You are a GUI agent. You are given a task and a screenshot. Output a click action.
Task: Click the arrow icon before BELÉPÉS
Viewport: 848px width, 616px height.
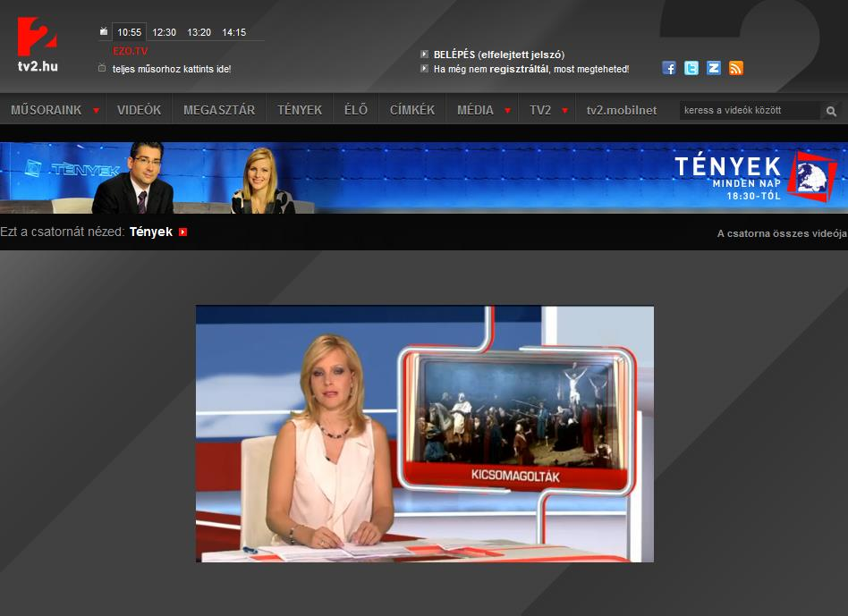pos(425,54)
